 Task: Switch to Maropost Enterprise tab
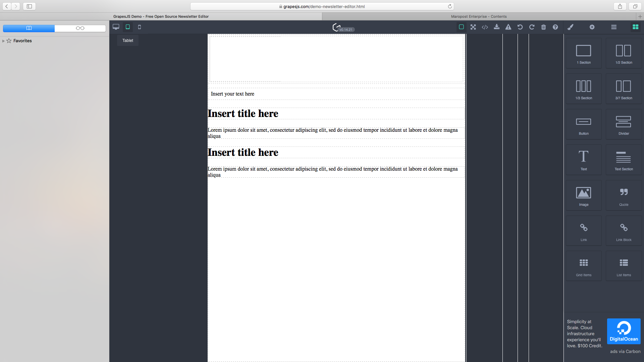[478, 16]
